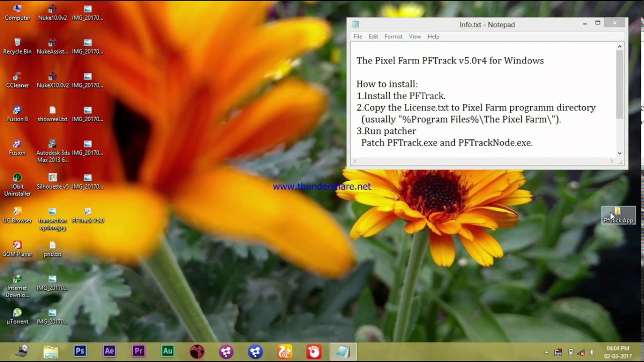Select the transaction option.jpg file
644x362 pixels.
(x=52, y=219)
